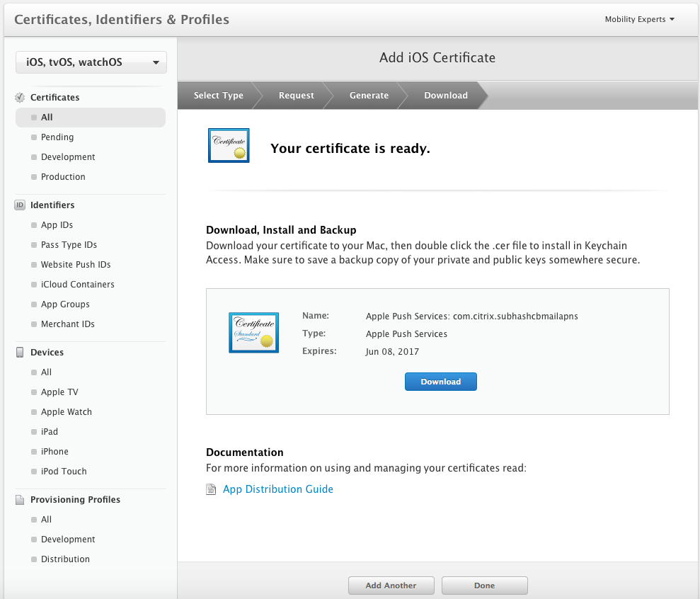
Task: Go to the Generate step
Action: click(x=369, y=96)
